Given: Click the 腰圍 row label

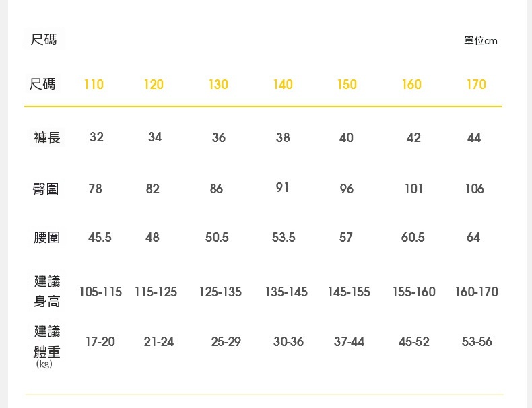Looking at the screenshot, I should click(x=47, y=238).
